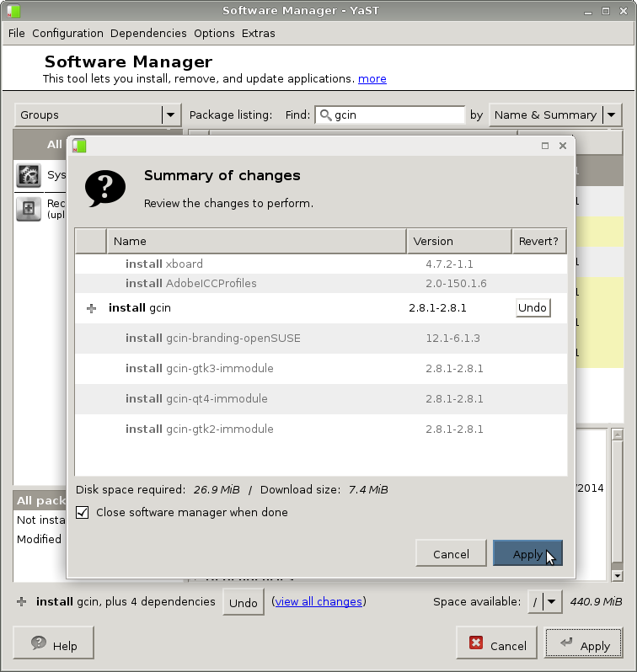Viewport: 637px width, 672px height.
Task: Click the System group gear icon
Action: click(29, 175)
